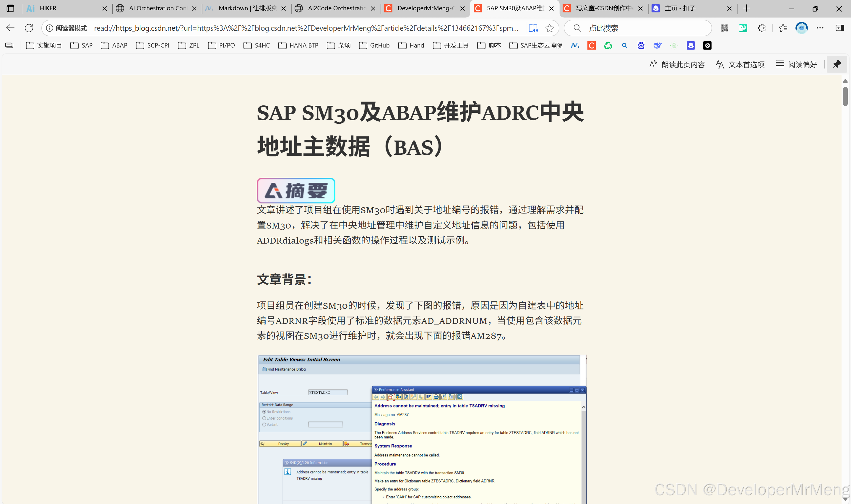Viewport: 851px width, 504px height.
Task: Open 文本首选项 text preferences
Action: click(740, 65)
